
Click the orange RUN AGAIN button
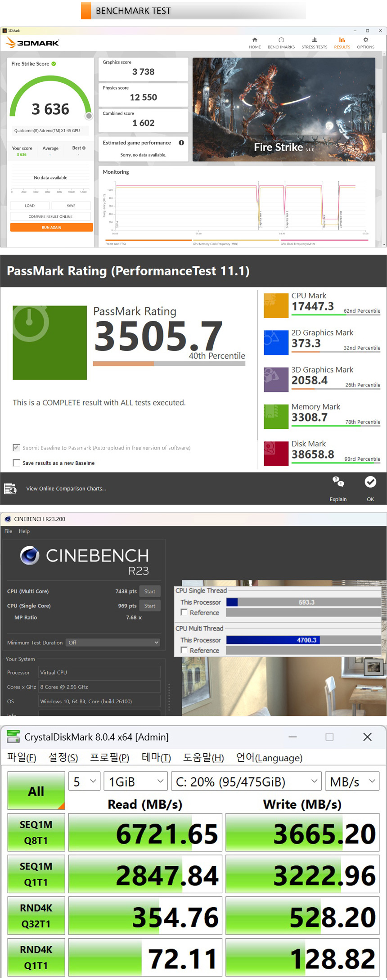pos(51,228)
